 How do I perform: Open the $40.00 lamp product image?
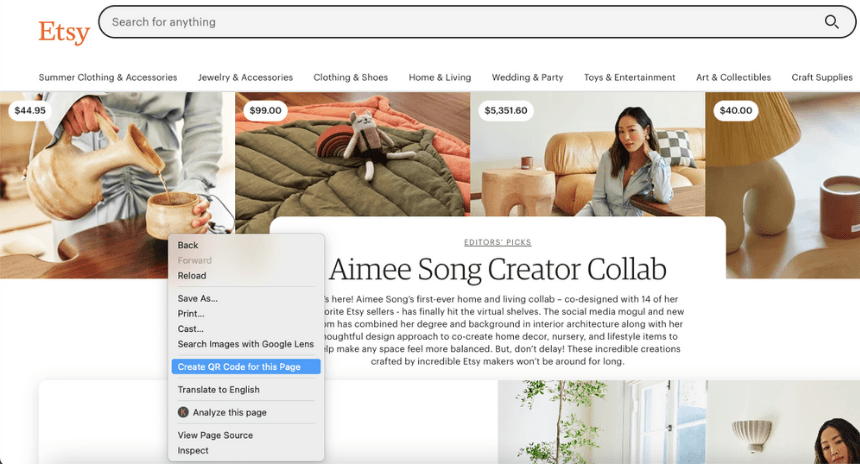(x=783, y=185)
